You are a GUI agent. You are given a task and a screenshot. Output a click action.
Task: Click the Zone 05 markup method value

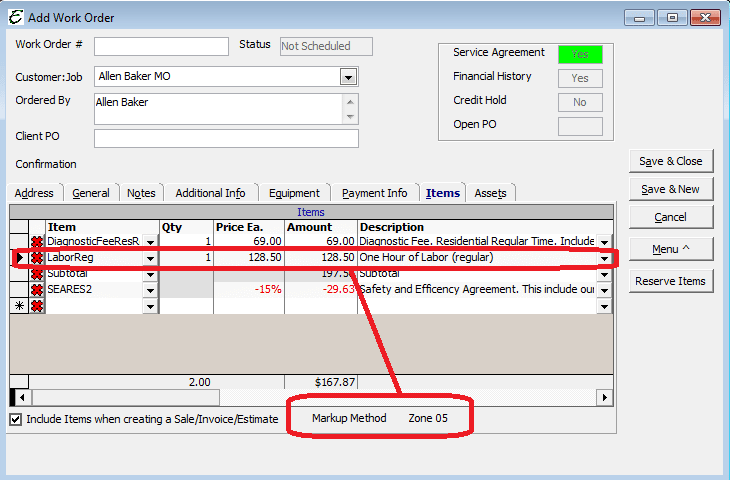tap(428, 418)
